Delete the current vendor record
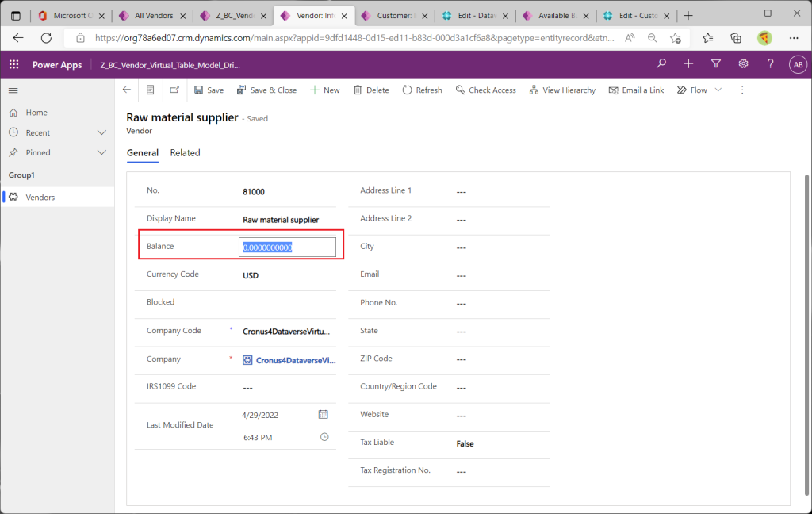The width and height of the screenshot is (812, 514). [x=371, y=90]
